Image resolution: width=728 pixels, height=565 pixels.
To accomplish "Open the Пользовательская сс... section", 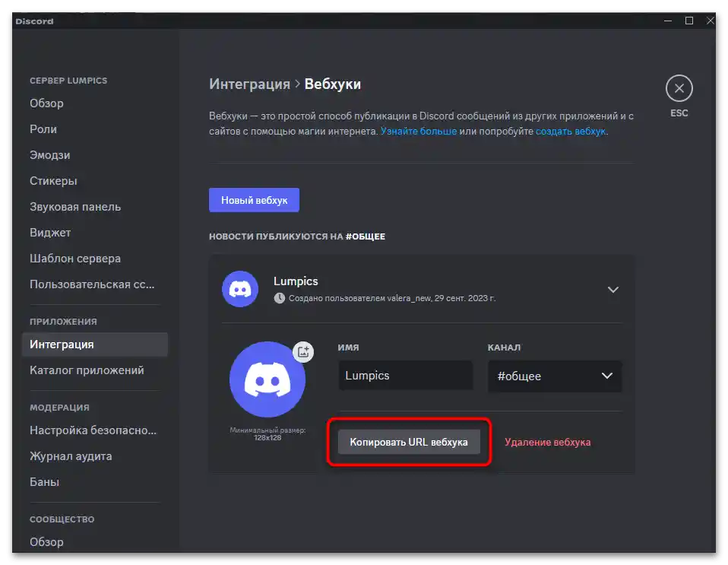I will pos(92,284).
